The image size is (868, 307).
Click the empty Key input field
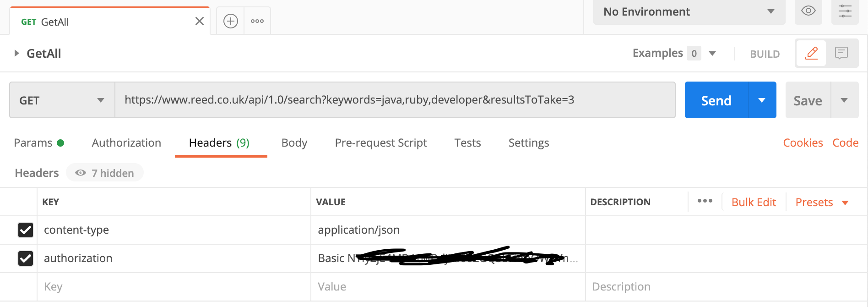coord(174,287)
